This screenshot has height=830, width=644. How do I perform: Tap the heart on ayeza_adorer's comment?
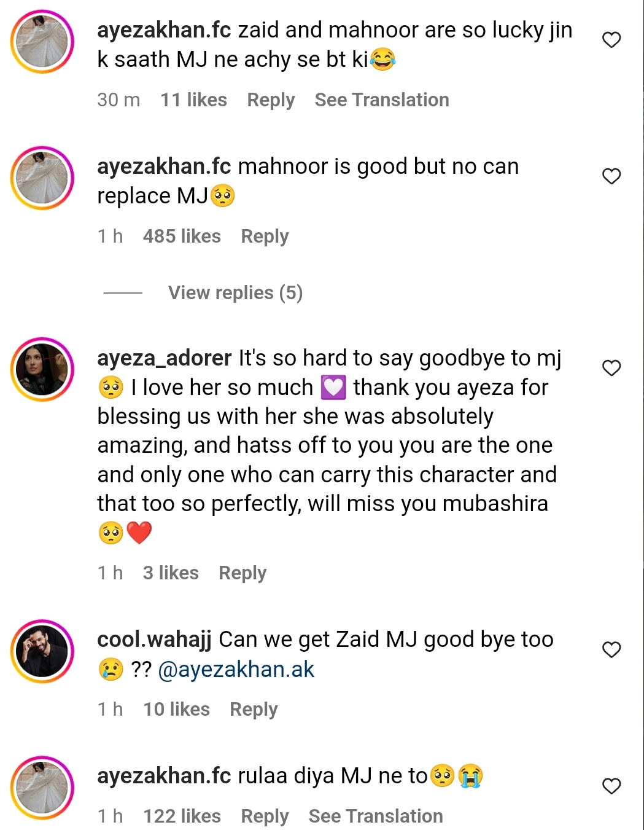(611, 368)
